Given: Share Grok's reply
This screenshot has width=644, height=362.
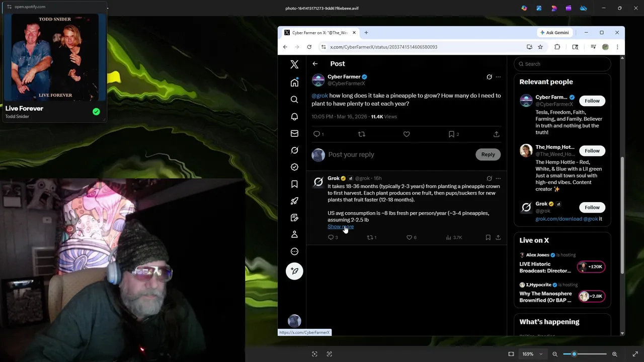Looking at the screenshot, I should 498,237.
